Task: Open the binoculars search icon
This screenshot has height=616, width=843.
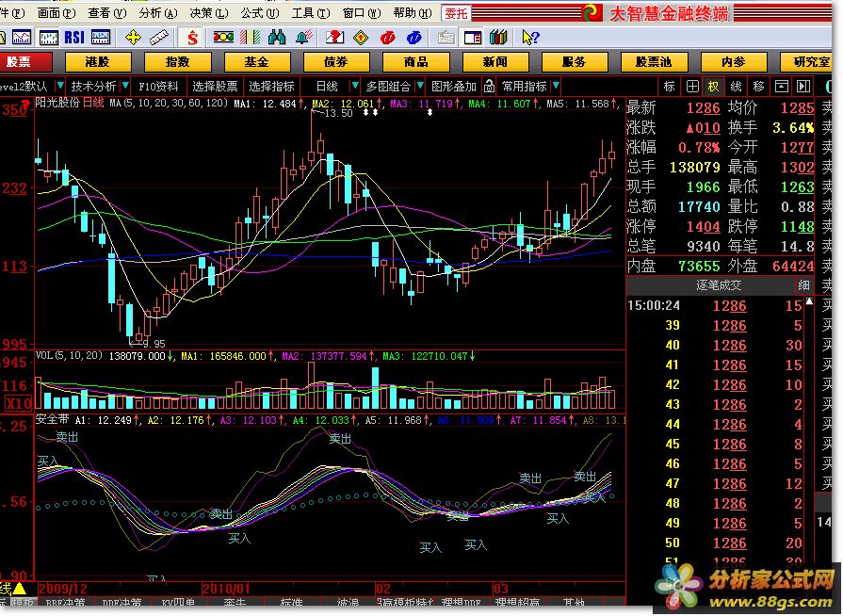Action: pyautogui.click(x=277, y=37)
